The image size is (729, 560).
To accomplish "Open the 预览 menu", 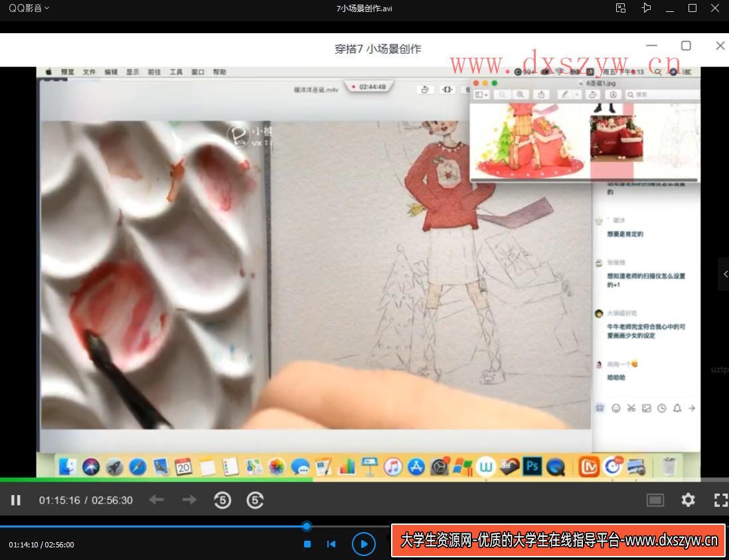I will [68, 72].
